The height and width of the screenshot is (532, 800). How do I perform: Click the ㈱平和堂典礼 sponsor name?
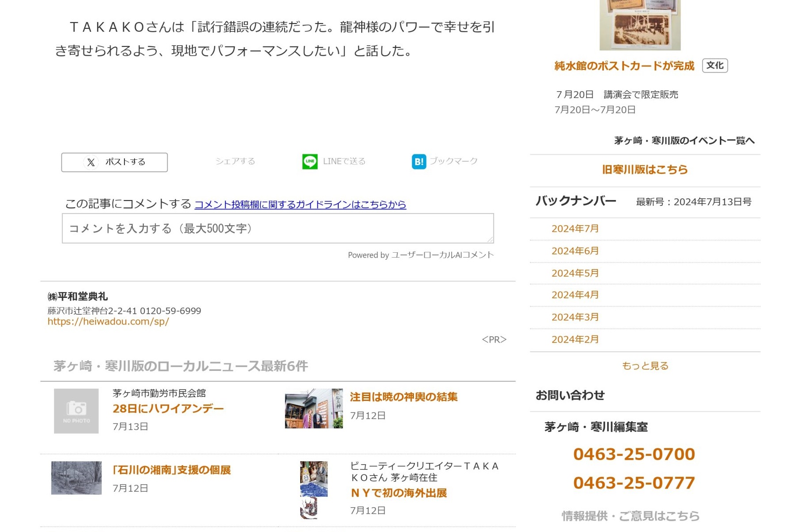(x=78, y=297)
